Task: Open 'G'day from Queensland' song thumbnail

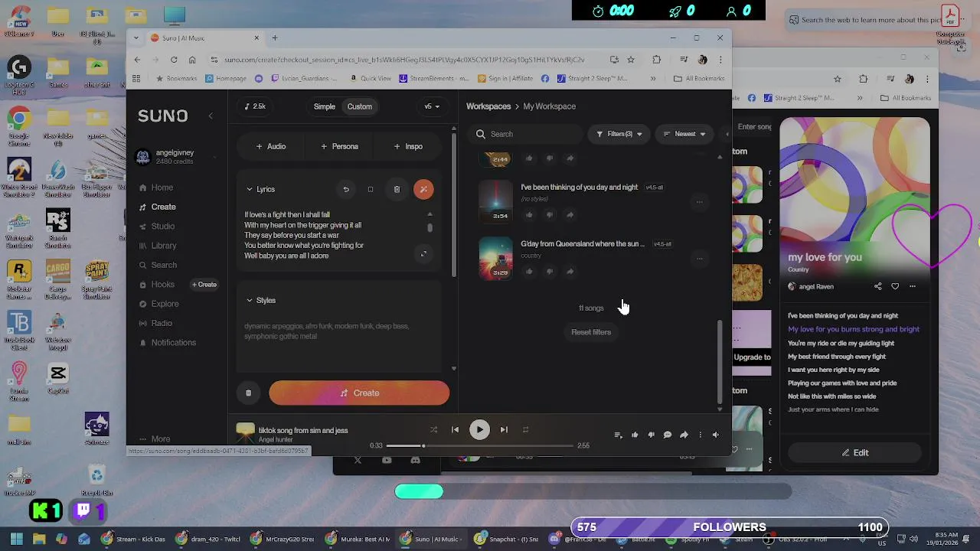Action: tap(495, 258)
